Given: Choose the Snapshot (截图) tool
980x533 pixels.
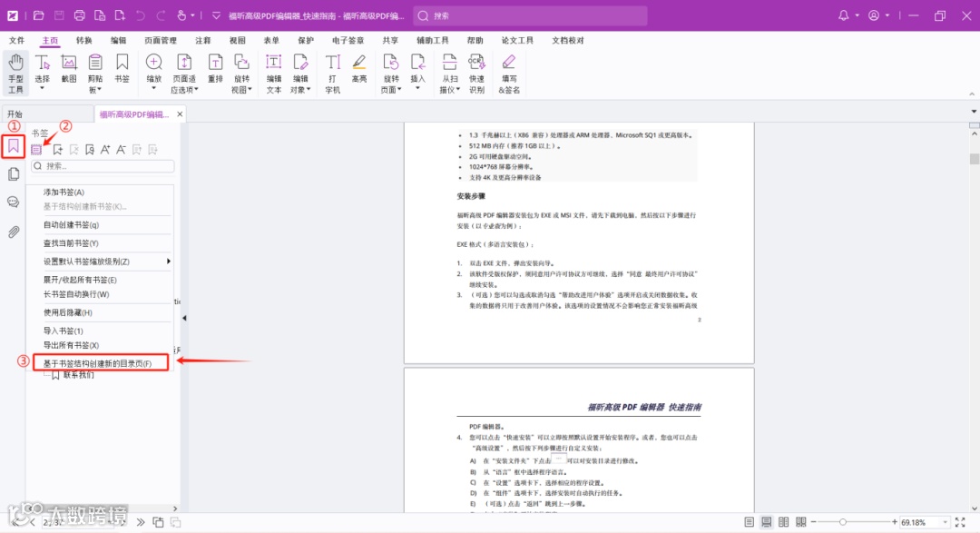Looking at the screenshot, I should point(69,69).
